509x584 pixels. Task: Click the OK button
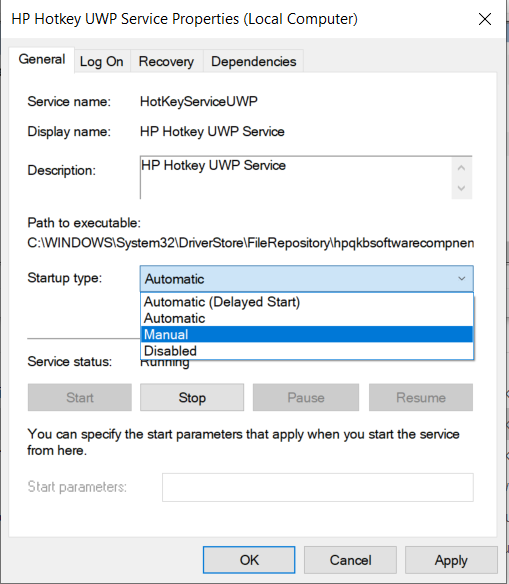(x=249, y=560)
